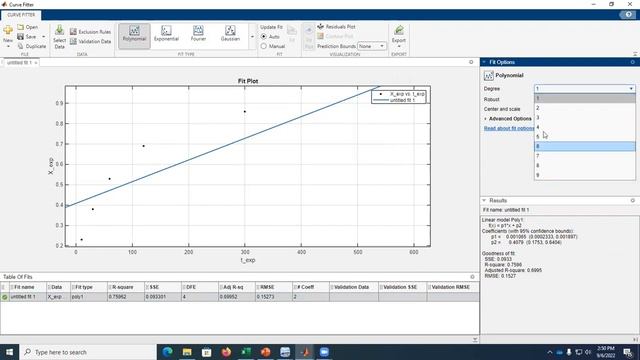Click the DFE column header
This screenshot has width=640, height=360.
pos(200,287)
